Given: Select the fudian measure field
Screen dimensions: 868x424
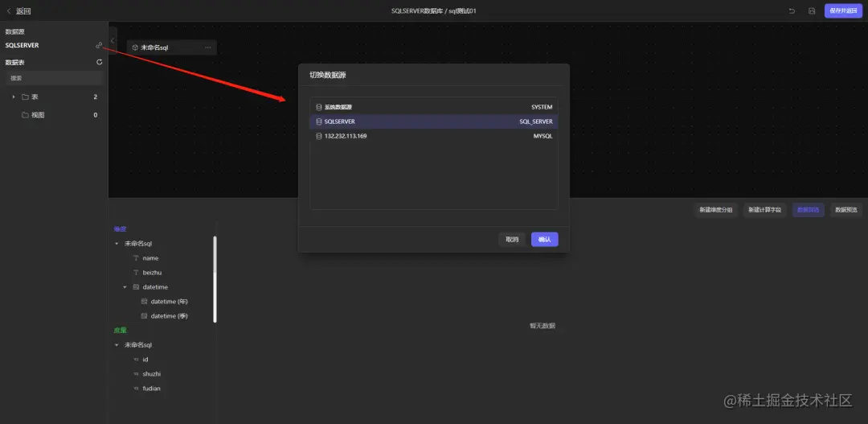Looking at the screenshot, I should [152, 389].
